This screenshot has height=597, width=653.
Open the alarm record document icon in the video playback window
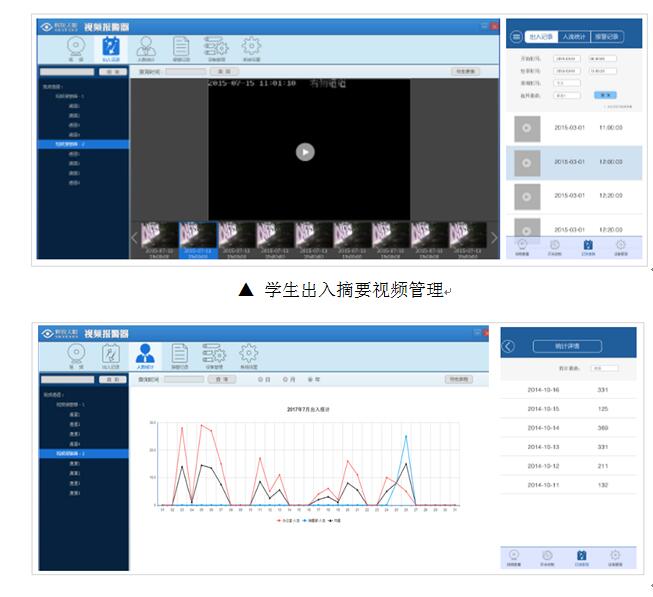[180, 49]
